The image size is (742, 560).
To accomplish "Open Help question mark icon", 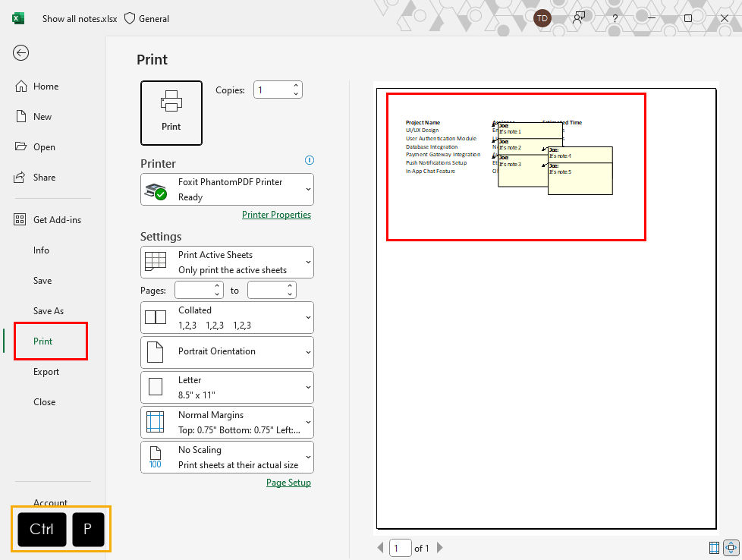I will click(x=615, y=18).
